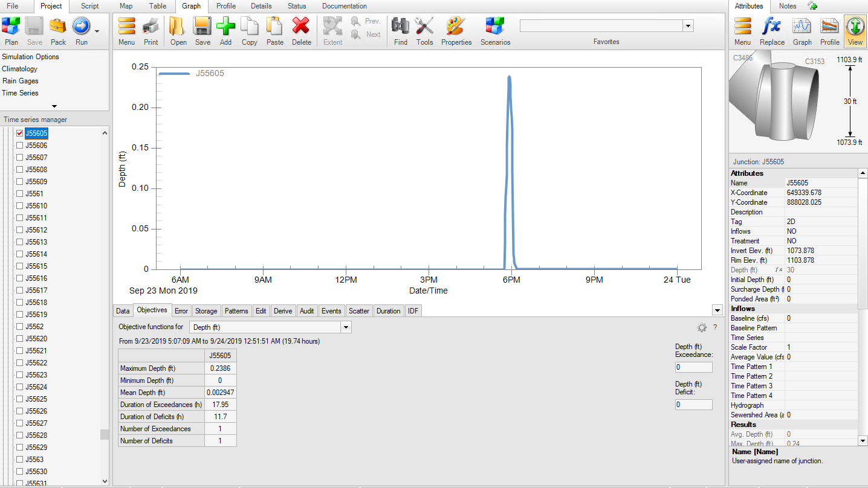Open the Replace function in Attributes panel
The width and height of the screenshot is (868, 488).
click(772, 27)
